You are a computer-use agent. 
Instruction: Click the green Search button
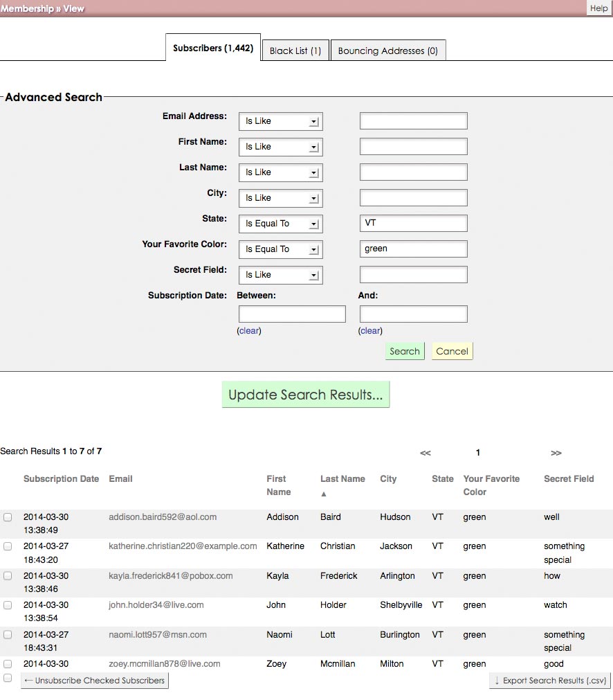405,351
